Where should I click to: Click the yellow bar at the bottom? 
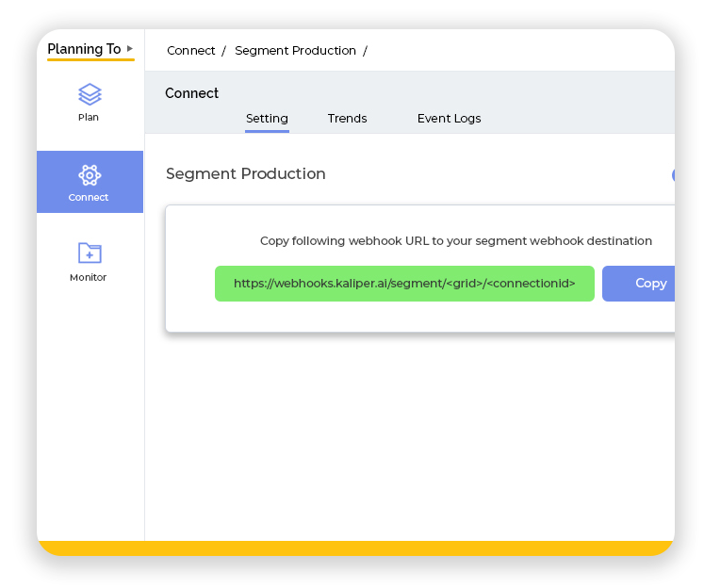click(355, 548)
